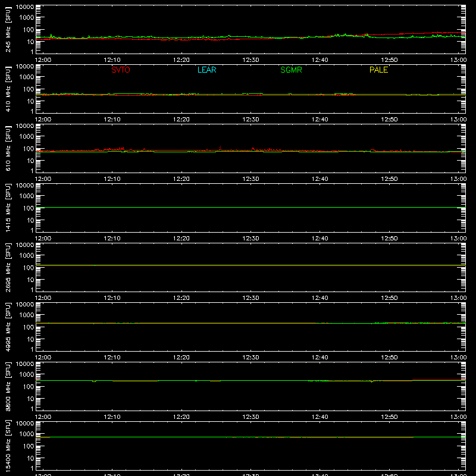The height and width of the screenshot is (476, 476).
Task: Click 13:00 tick label under 245 MHz plot
Action: coord(458,60)
